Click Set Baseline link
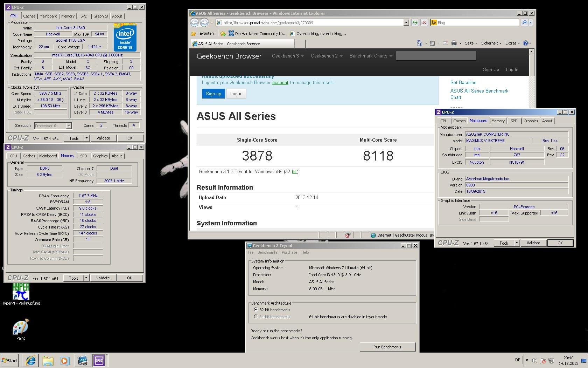This screenshot has height=368, width=588. coord(463,82)
